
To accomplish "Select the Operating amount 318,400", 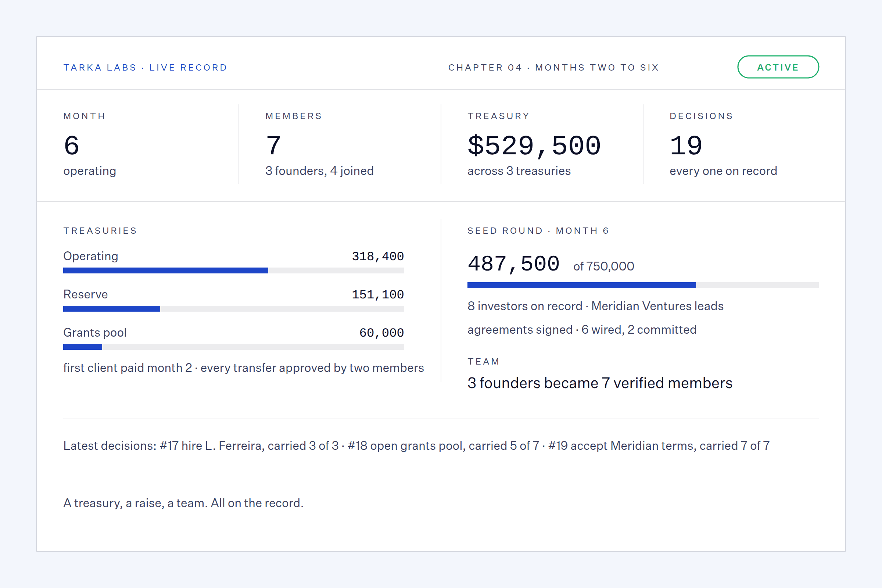I will (378, 256).
